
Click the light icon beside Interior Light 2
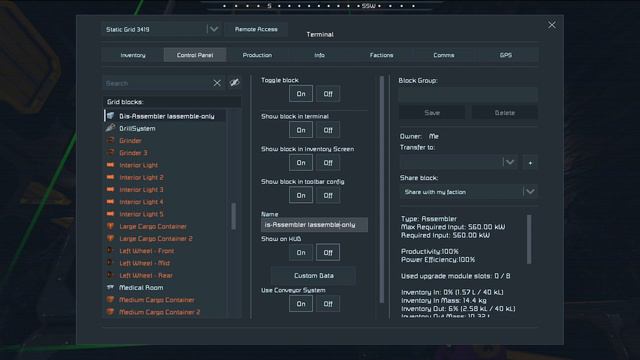[110, 177]
